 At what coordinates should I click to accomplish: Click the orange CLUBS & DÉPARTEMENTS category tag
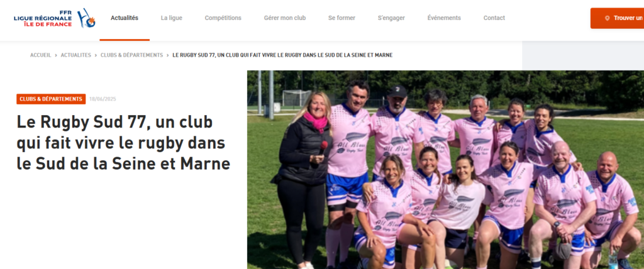click(x=51, y=99)
